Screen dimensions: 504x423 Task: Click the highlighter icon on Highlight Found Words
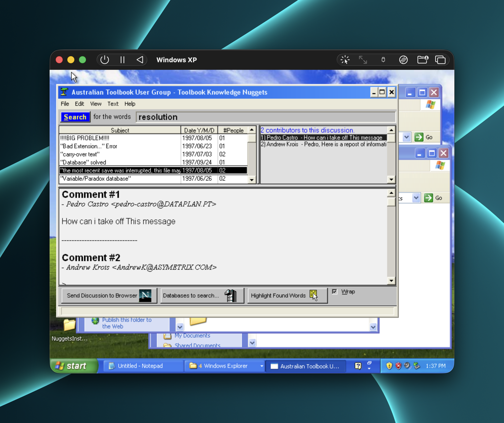click(x=314, y=295)
